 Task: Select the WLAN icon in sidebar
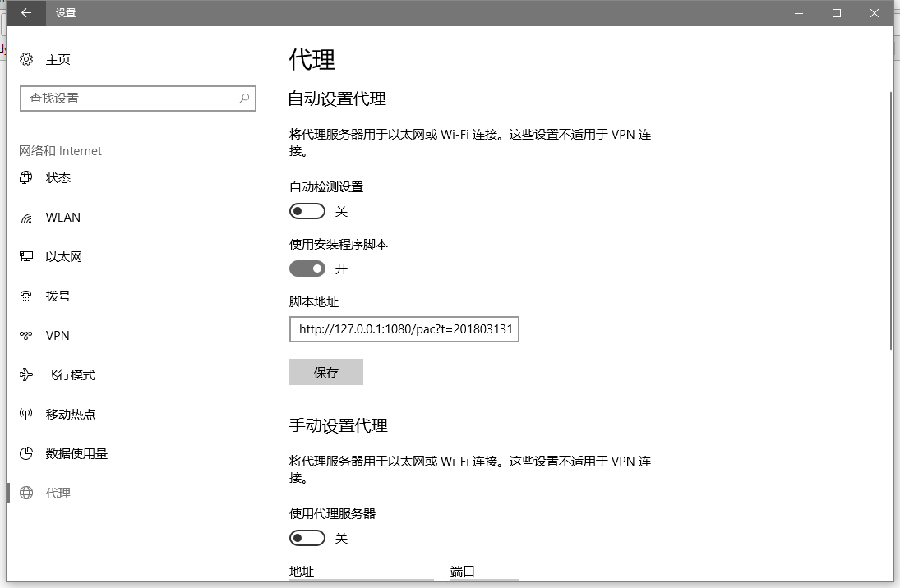(25, 217)
